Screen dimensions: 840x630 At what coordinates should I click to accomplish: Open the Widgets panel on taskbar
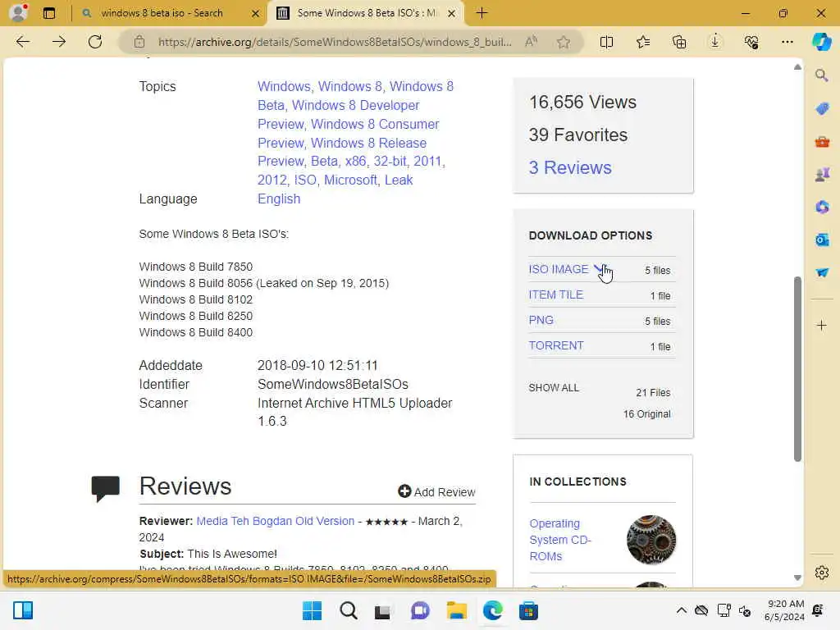pos(23,610)
